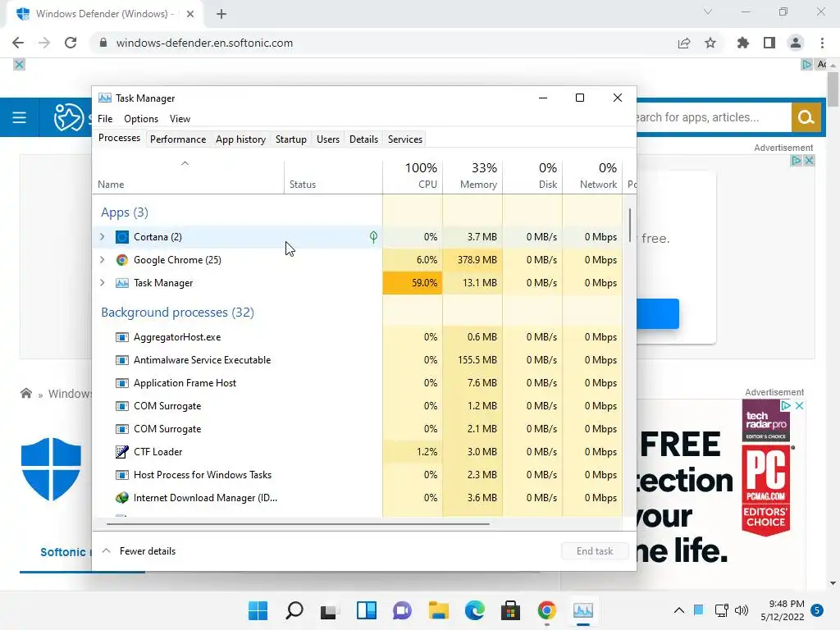Click the Application Frame Host icon
Viewport: 840px width, 630px height.
pyautogui.click(x=122, y=383)
